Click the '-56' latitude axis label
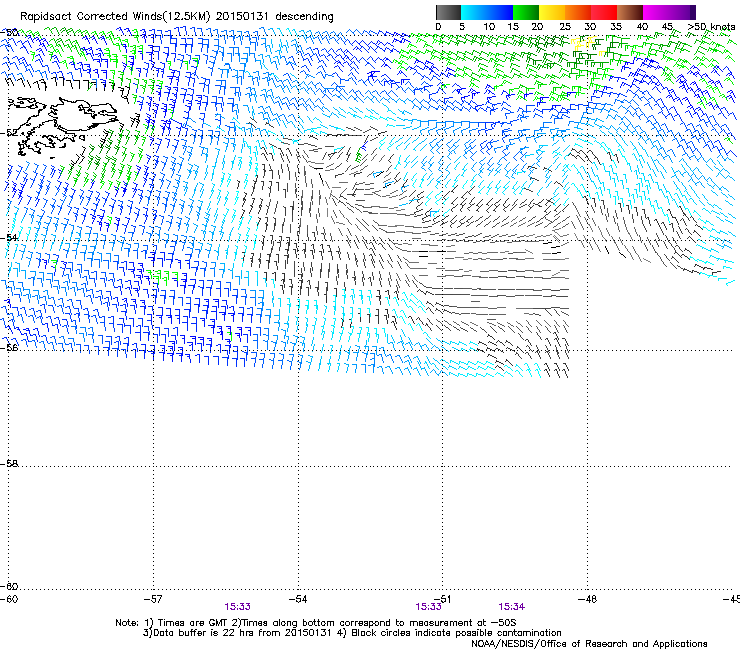 click(x=9, y=348)
